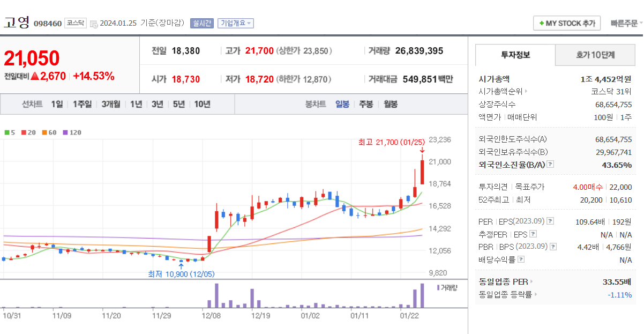Click the purple 거래량 volume legend marker
The height and width of the screenshot is (334, 644).
coord(439,288)
